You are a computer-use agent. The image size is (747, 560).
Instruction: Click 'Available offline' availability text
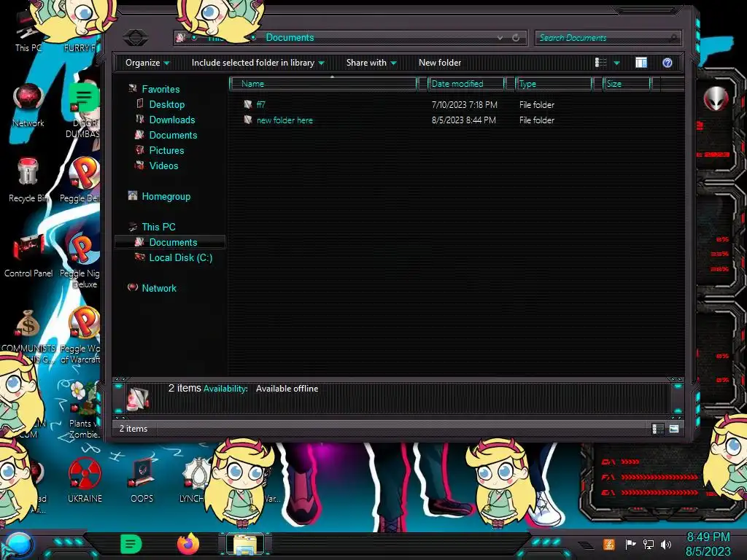tap(287, 389)
